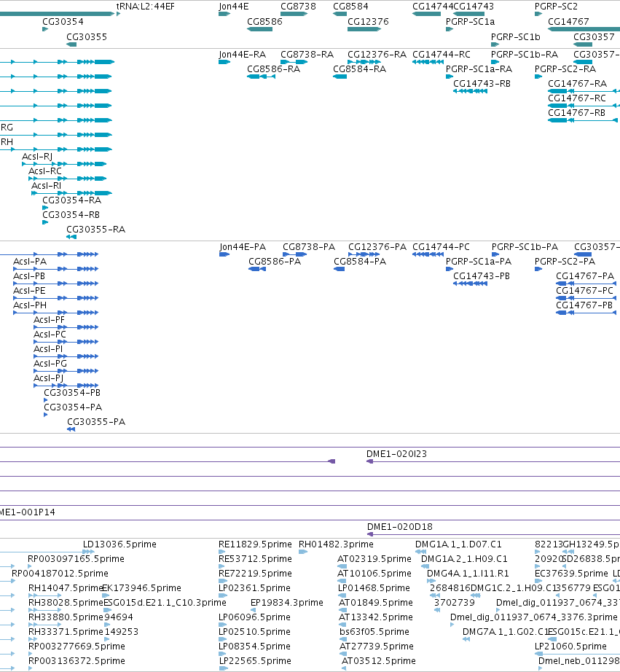The height and width of the screenshot is (672, 620).
Task: Select the CG8584-RA transcript label
Action: pos(359,69)
